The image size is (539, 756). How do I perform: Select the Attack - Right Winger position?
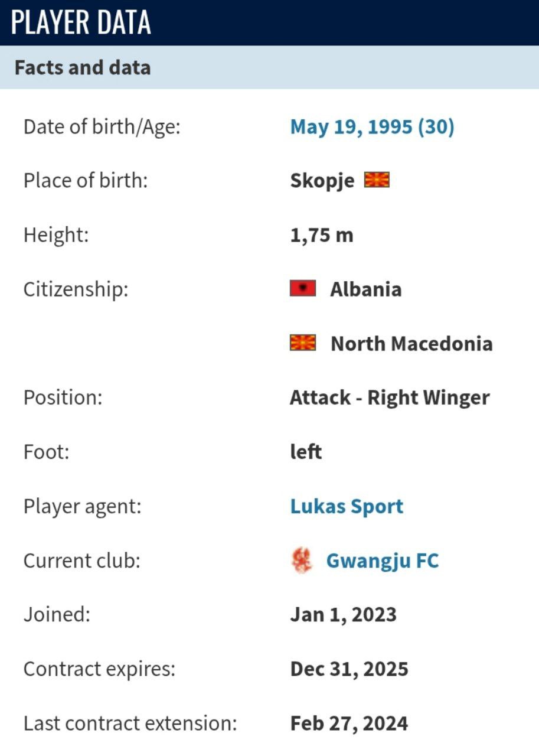(390, 397)
